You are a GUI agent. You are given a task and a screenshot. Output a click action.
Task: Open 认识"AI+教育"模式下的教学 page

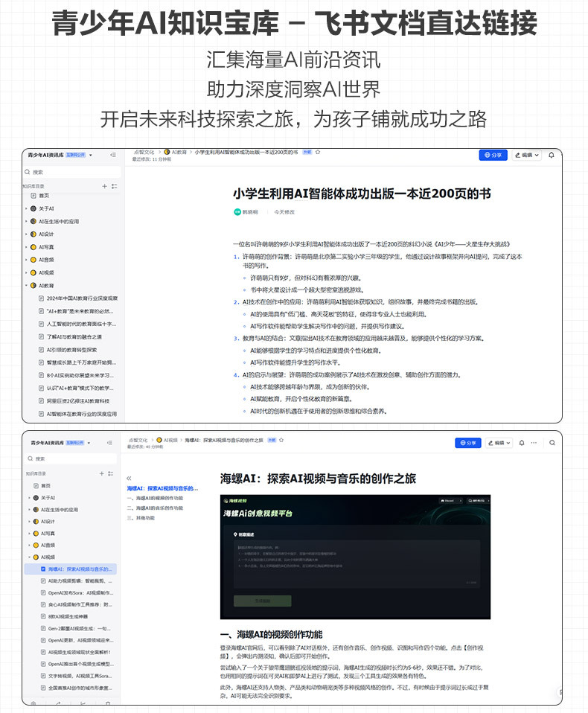coord(80,388)
